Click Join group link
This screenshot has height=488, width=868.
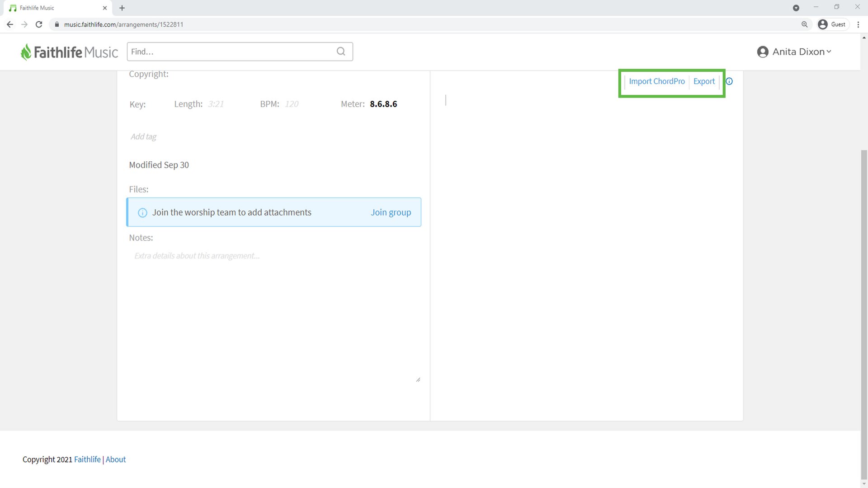(391, 212)
